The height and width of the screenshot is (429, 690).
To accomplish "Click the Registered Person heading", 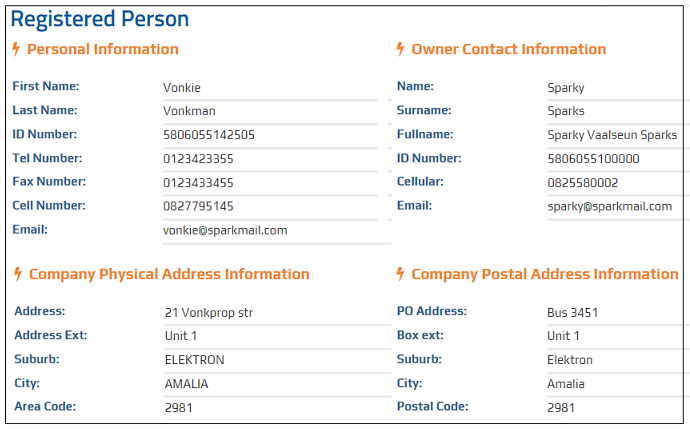I will coord(99,19).
